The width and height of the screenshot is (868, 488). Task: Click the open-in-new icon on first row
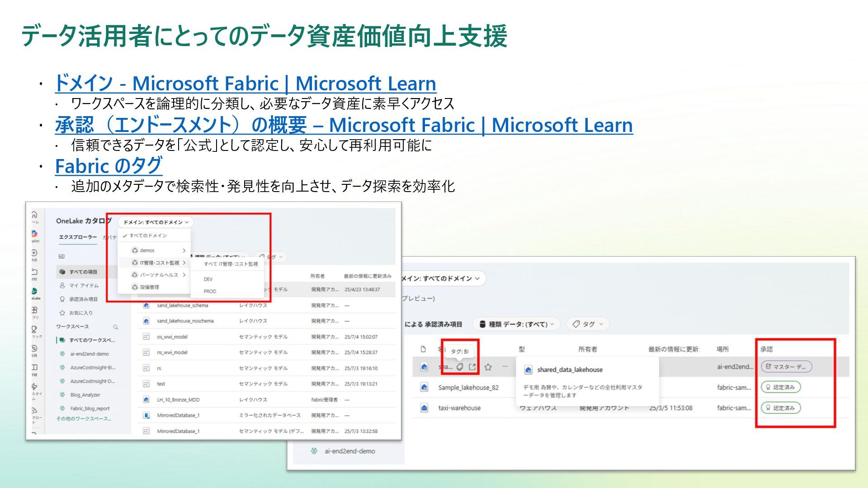tap(472, 367)
